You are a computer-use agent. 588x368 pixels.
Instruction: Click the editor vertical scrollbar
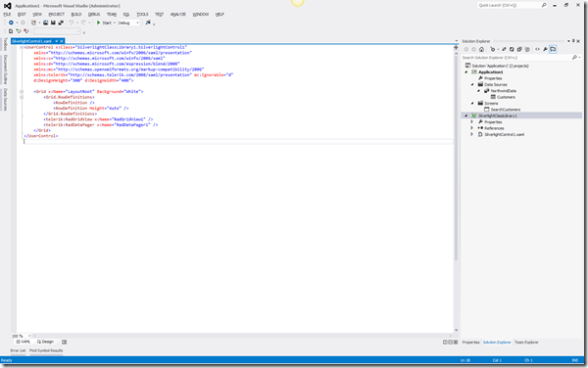[456, 158]
